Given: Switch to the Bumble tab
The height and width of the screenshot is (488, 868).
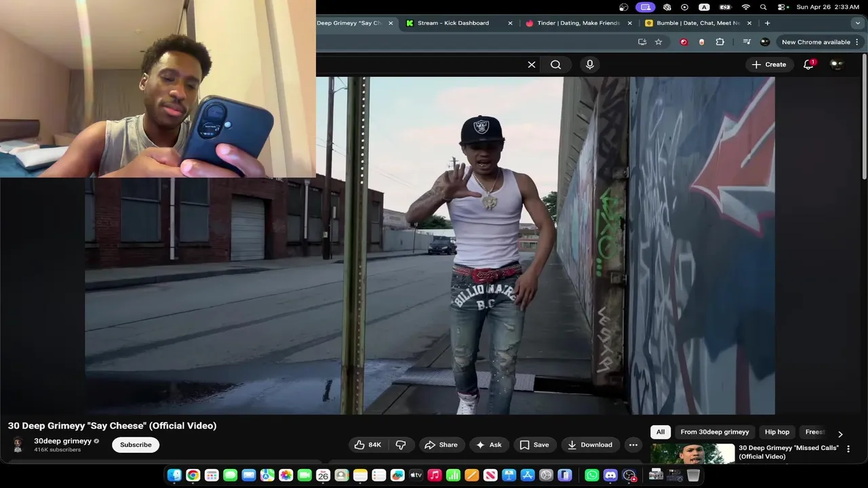Looking at the screenshot, I should coord(698,23).
